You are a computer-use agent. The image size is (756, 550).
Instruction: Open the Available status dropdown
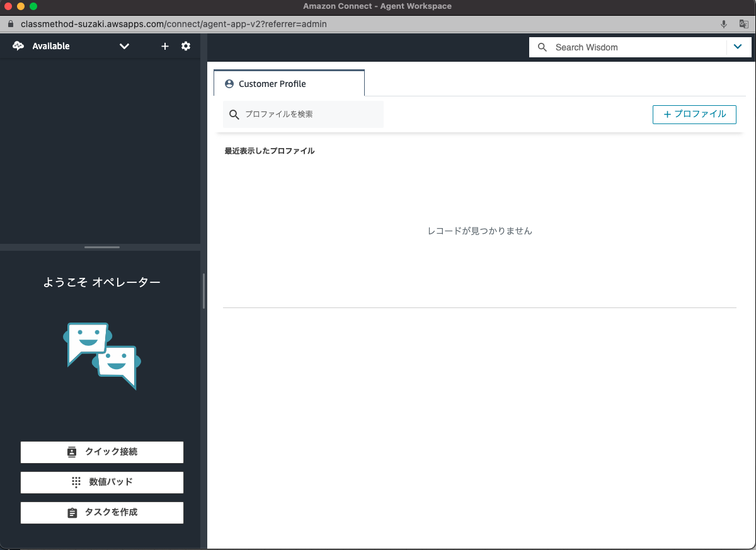[124, 46]
